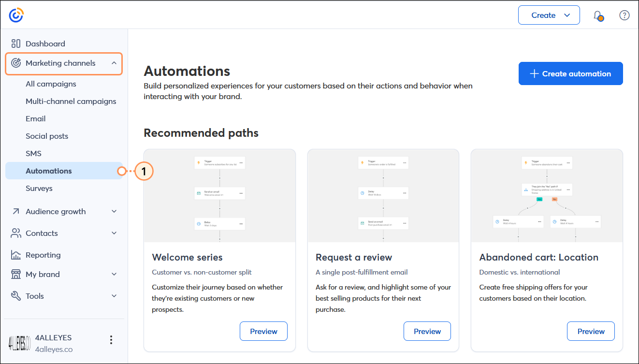Image resolution: width=639 pixels, height=364 pixels.
Task: Click the Constant Contact logo icon
Action: coord(16,15)
